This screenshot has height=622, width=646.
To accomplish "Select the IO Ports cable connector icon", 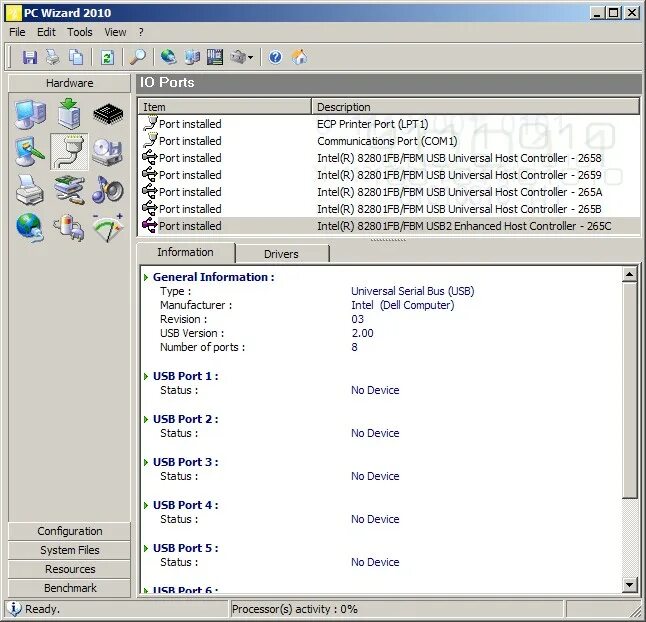I will pos(69,152).
